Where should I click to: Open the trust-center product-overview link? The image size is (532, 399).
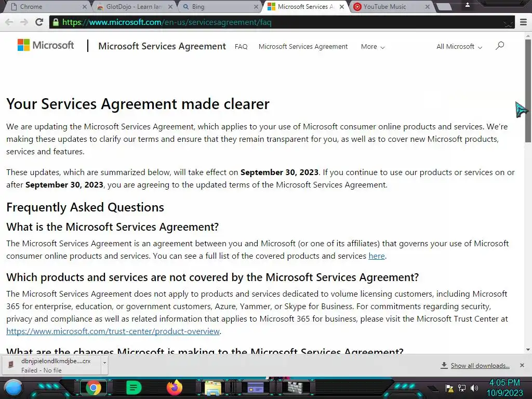click(113, 331)
